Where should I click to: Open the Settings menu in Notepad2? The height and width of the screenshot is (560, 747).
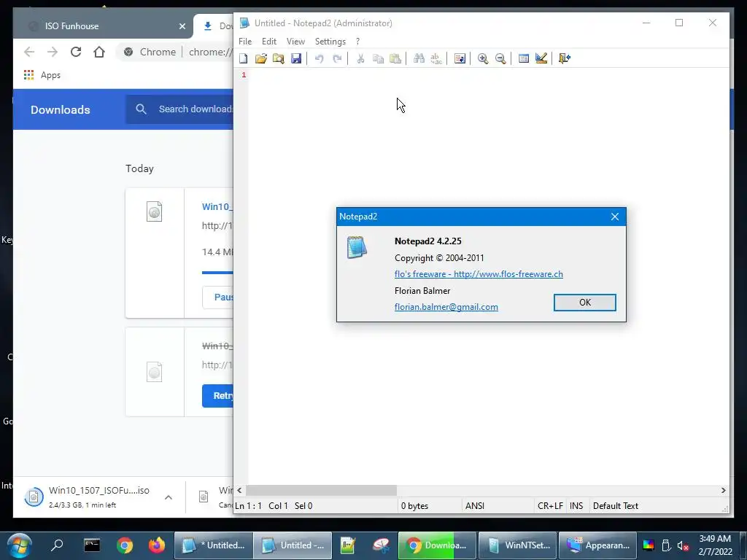[x=330, y=42]
